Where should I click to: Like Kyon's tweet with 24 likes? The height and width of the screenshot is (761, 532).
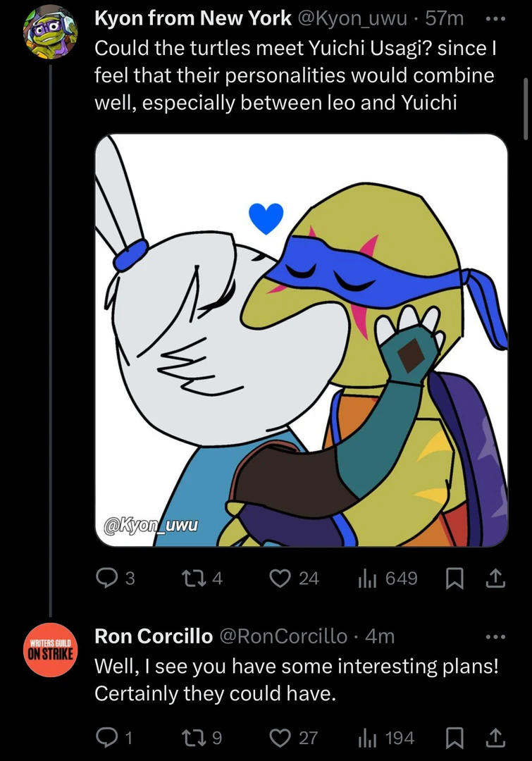[280, 579]
